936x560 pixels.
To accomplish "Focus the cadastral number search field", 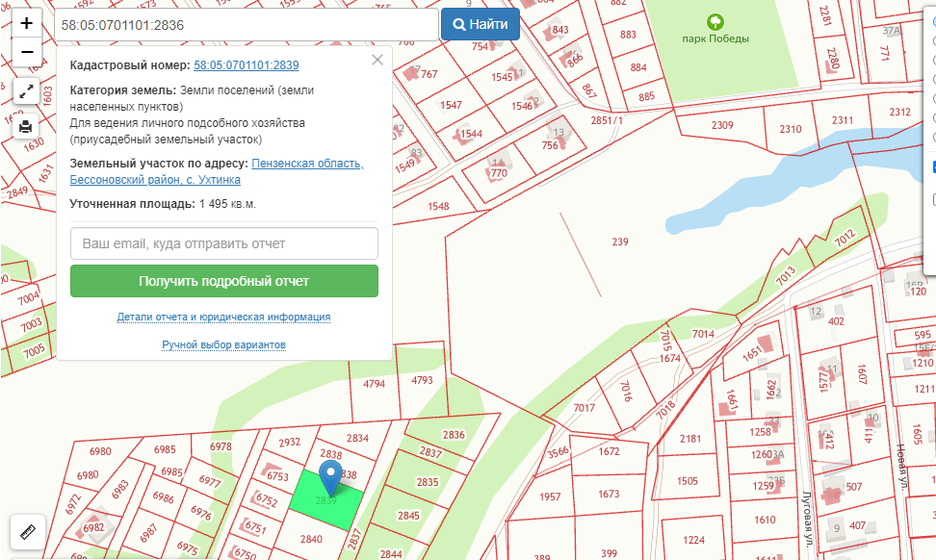I will pos(247,25).
